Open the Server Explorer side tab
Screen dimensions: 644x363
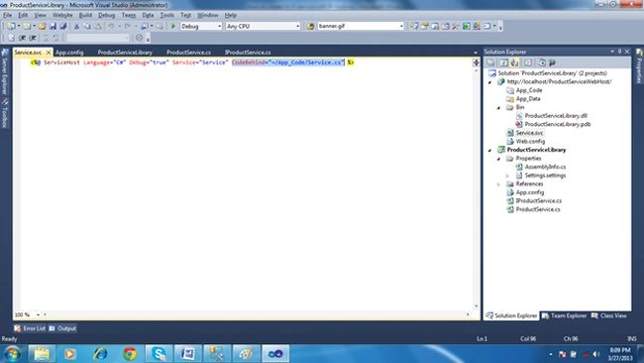5,71
